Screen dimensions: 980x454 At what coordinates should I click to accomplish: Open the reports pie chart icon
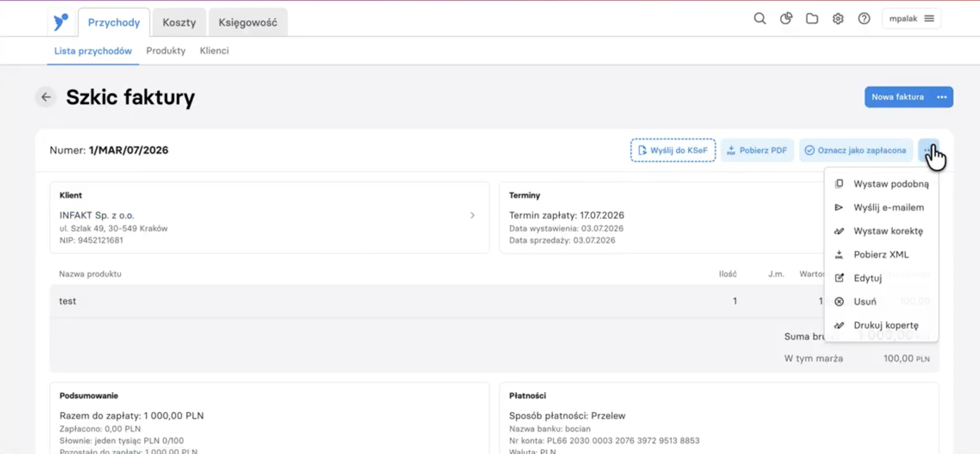[x=786, y=19]
